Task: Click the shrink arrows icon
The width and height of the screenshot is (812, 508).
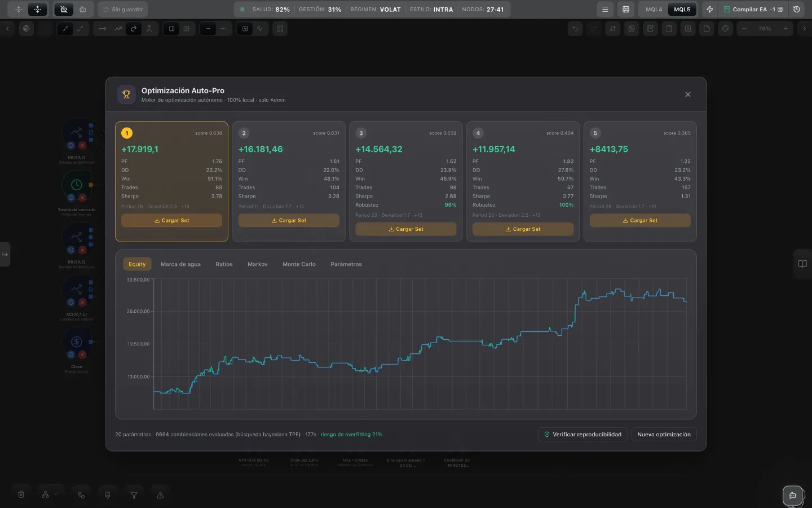Action: click(x=65, y=29)
